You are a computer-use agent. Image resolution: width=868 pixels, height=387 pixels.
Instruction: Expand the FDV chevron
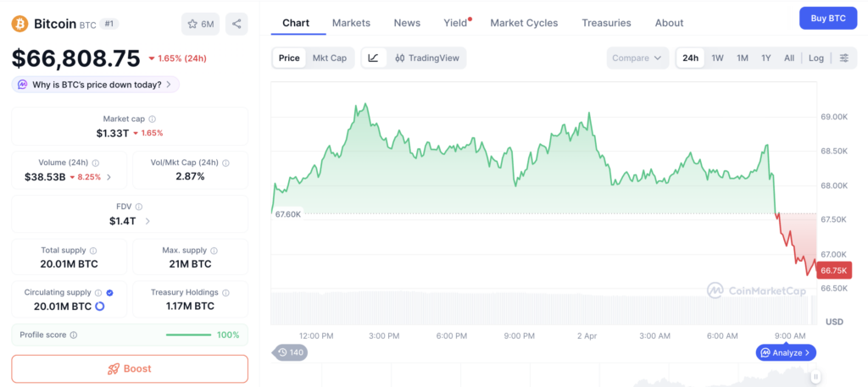pos(147,221)
